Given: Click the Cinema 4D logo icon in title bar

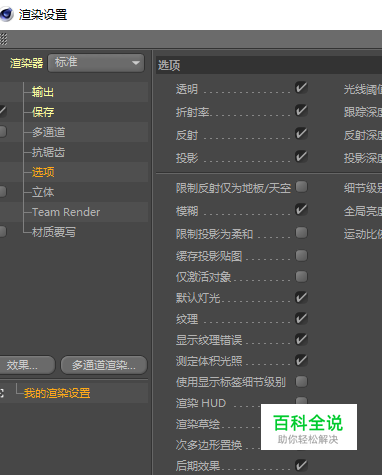Looking at the screenshot, I should click(x=6, y=15).
